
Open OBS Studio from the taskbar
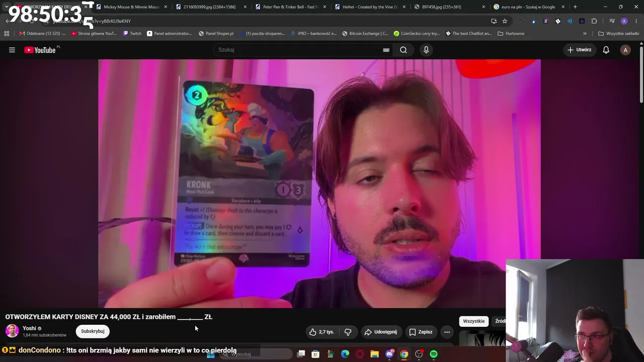(419, 354)
